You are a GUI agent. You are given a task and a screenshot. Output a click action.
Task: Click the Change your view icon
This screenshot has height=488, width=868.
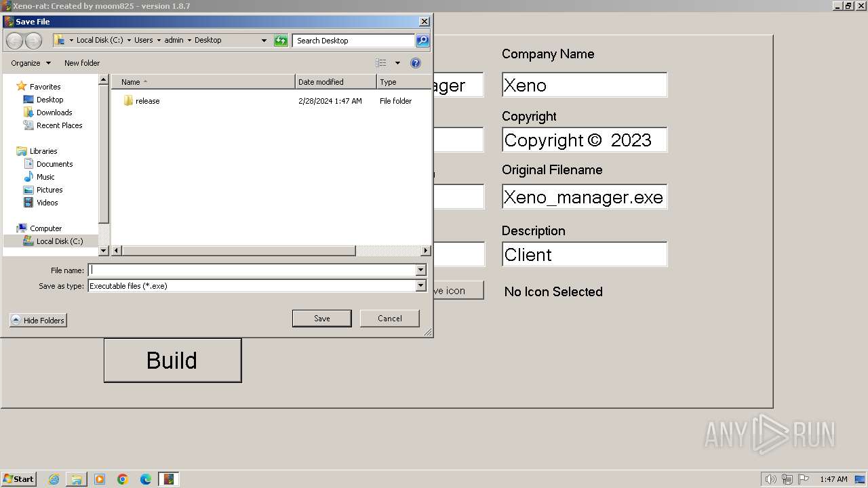click(x=381, y=63)
